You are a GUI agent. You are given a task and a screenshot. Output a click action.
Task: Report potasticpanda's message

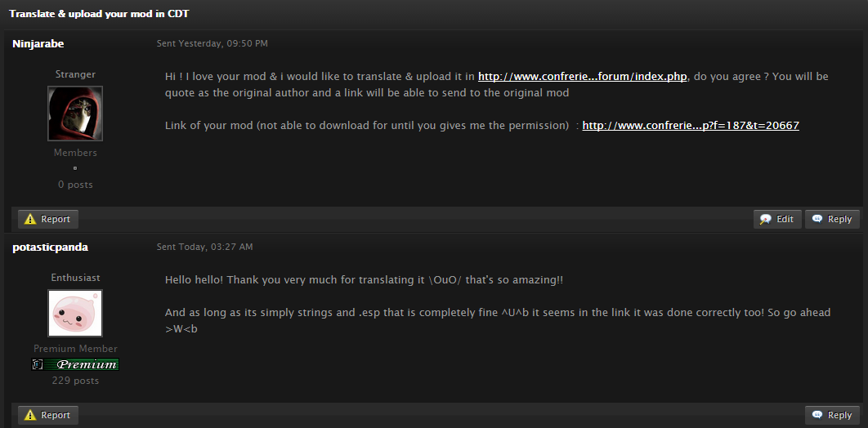pos(48,415)
